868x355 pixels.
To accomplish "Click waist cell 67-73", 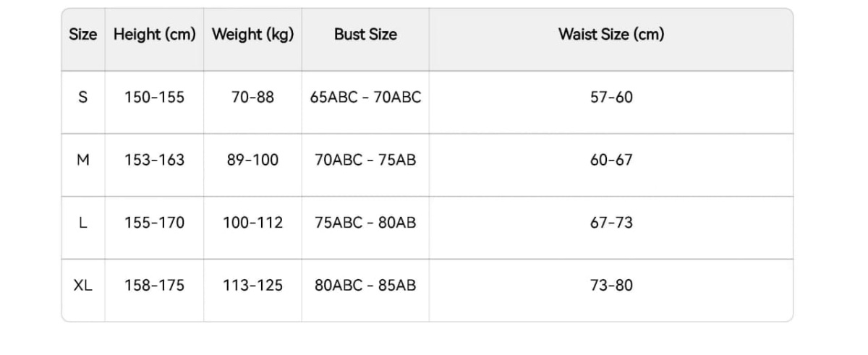I will point(611,223).
